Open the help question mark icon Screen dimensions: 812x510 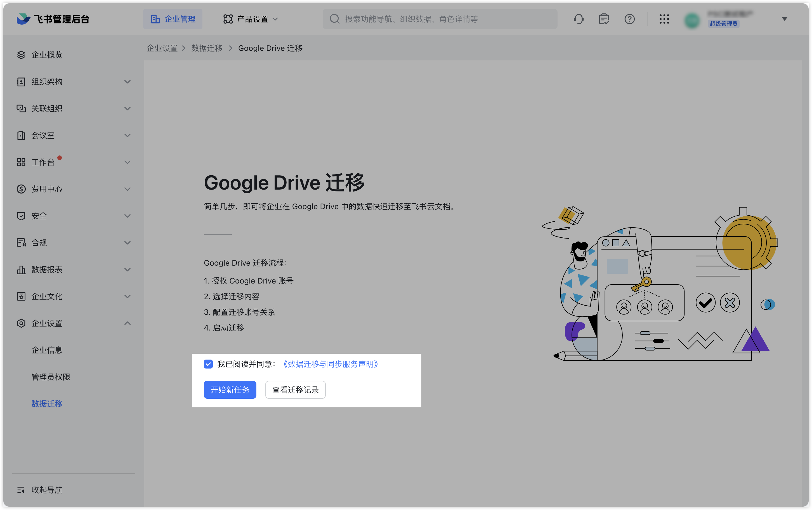629,19
